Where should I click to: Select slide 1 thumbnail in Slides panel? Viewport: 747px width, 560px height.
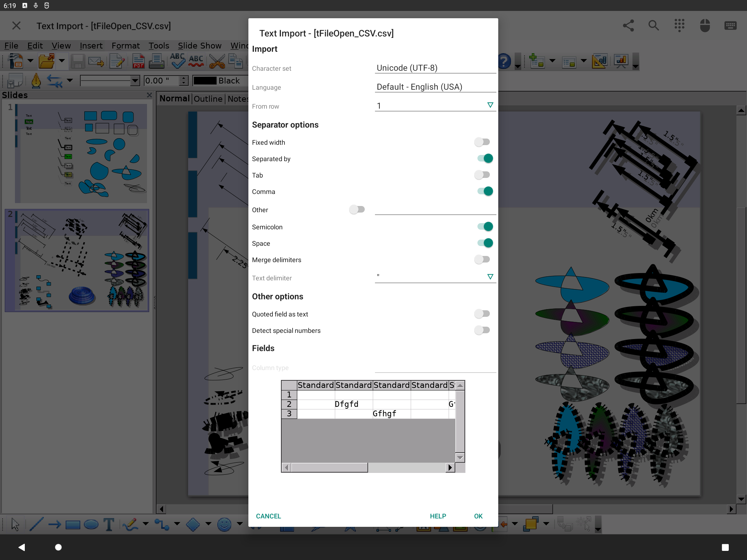coord(81,153)
